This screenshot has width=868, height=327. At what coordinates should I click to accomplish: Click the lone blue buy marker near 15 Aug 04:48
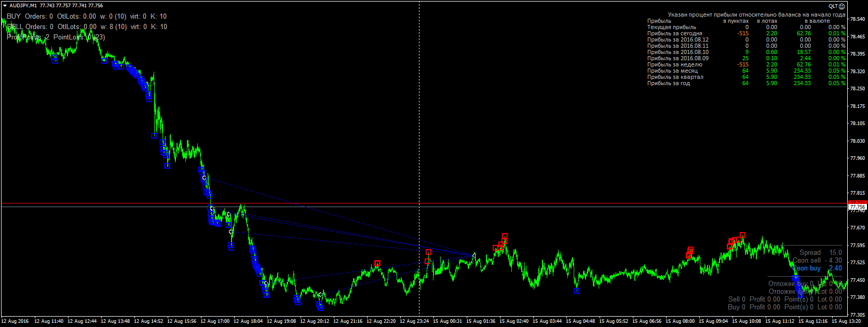coord(577,291)
